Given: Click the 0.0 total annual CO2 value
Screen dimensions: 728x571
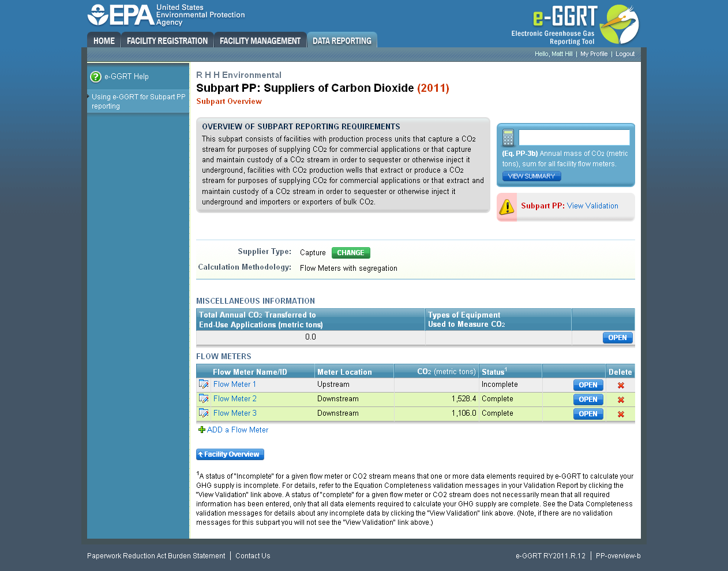Looking at the screenshot, I should pos(310,337).
